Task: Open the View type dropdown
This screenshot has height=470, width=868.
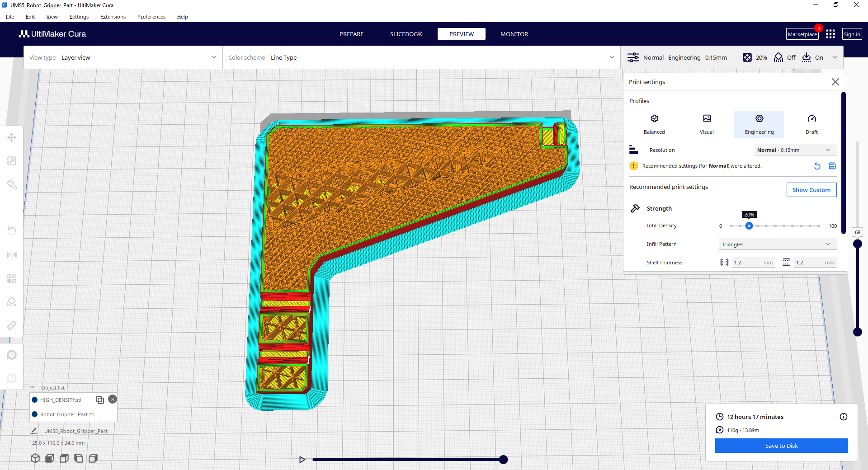Action: (x=123, y=57)
